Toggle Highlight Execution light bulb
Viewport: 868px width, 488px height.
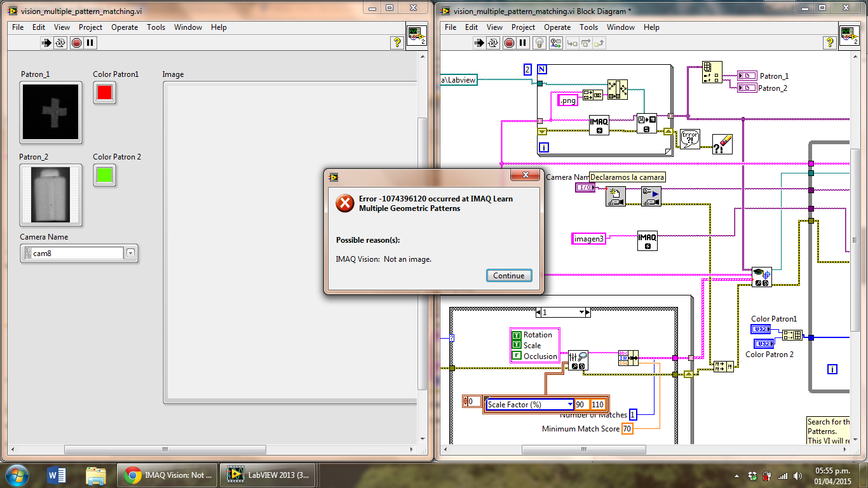(540, 43)
